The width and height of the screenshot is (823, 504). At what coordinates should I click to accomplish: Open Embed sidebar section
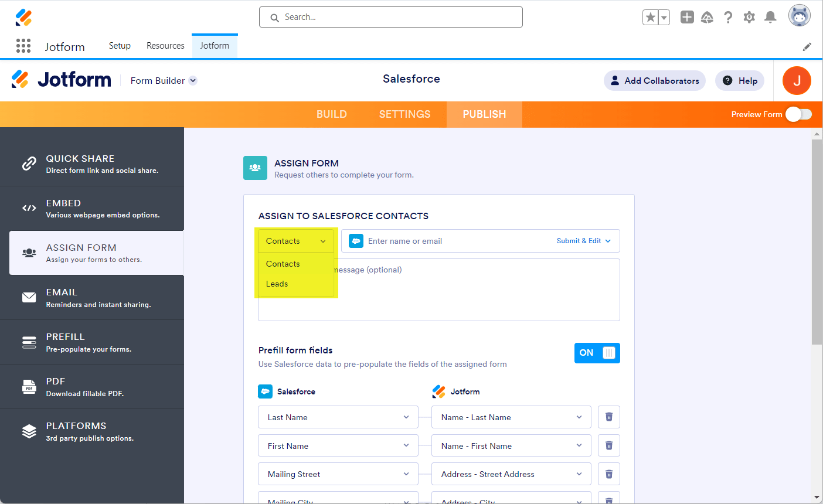point(92,208)
